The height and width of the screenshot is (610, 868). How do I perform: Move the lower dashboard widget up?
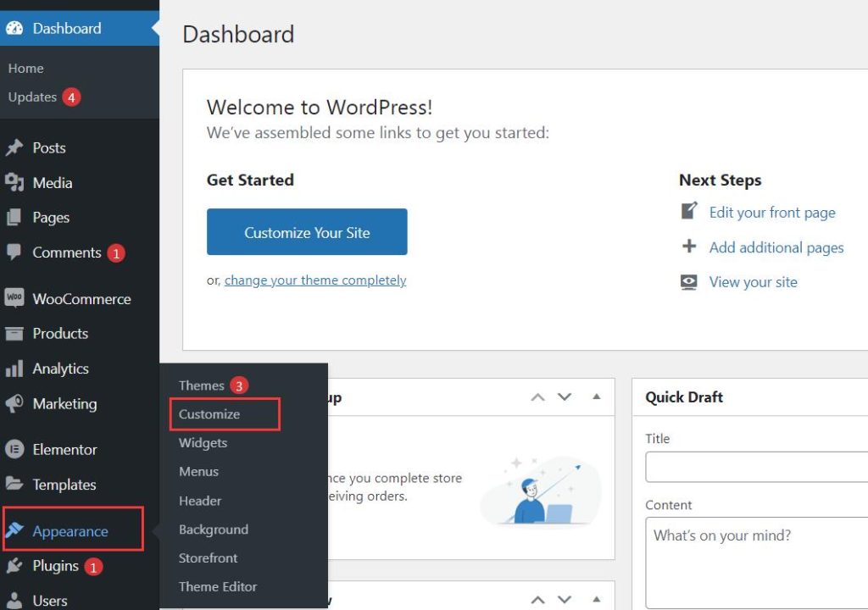(x=537, y=600)
